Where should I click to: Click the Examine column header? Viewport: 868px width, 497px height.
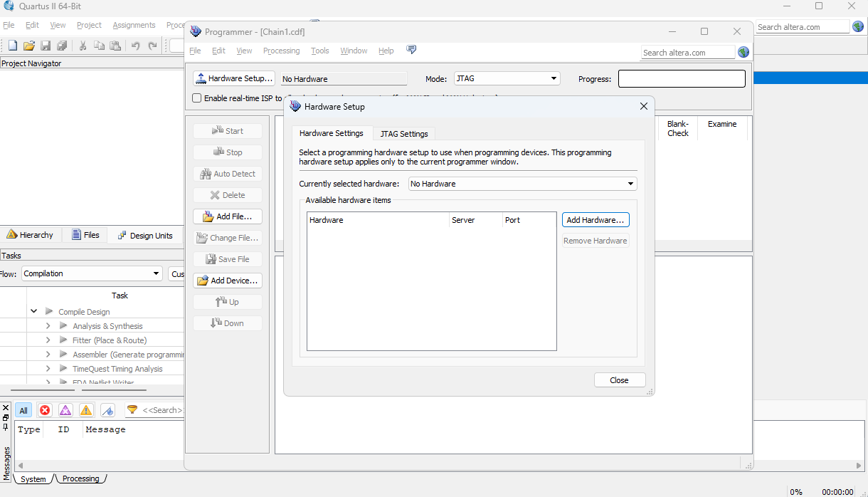click(722, 124)
